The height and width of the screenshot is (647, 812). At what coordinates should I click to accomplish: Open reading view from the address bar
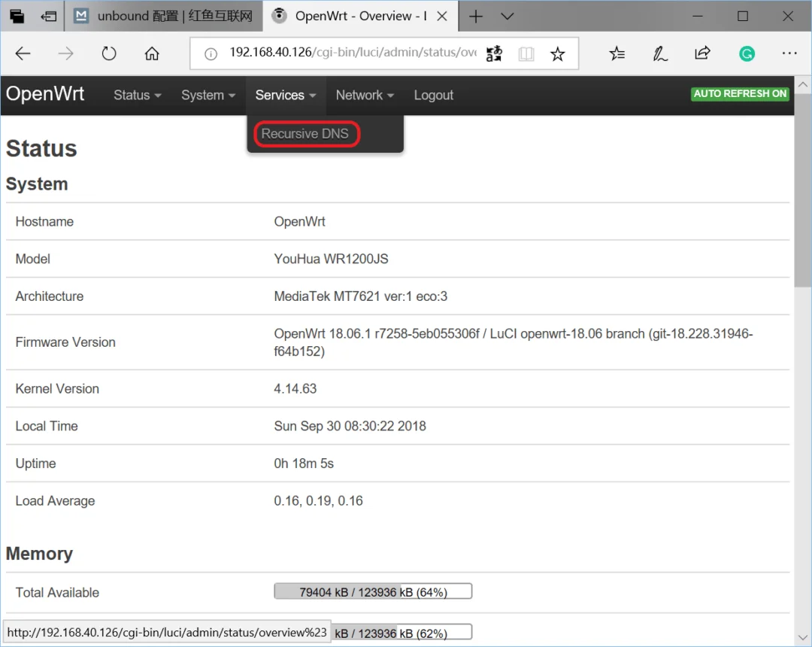[x=526, y=53]
